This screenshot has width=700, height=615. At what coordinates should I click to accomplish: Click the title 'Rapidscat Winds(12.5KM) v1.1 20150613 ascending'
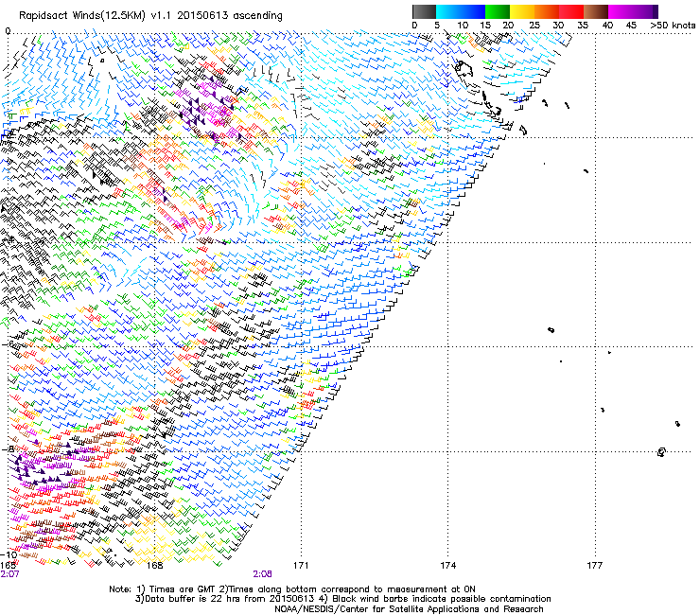pos(150,16)
